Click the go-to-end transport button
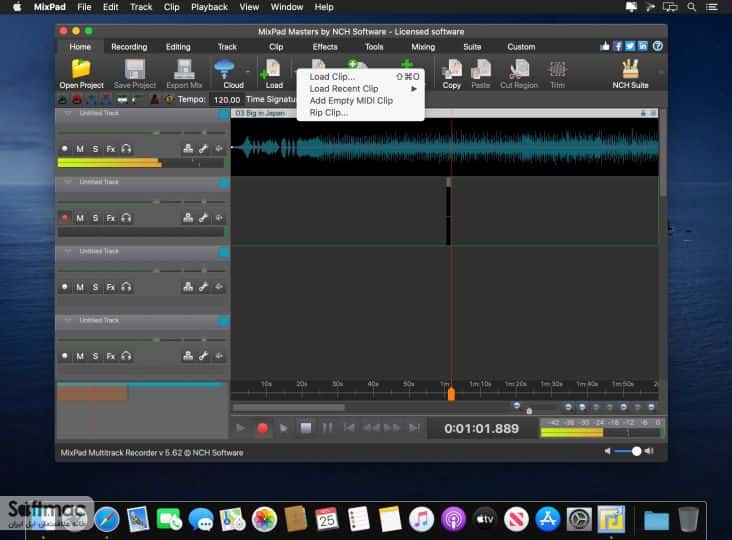 pos(414,428)
